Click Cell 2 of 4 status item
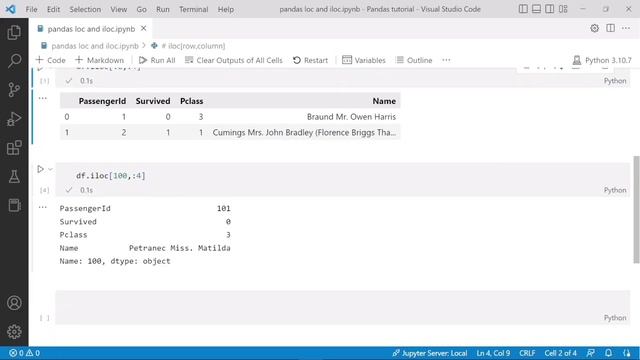 [560, 353]
